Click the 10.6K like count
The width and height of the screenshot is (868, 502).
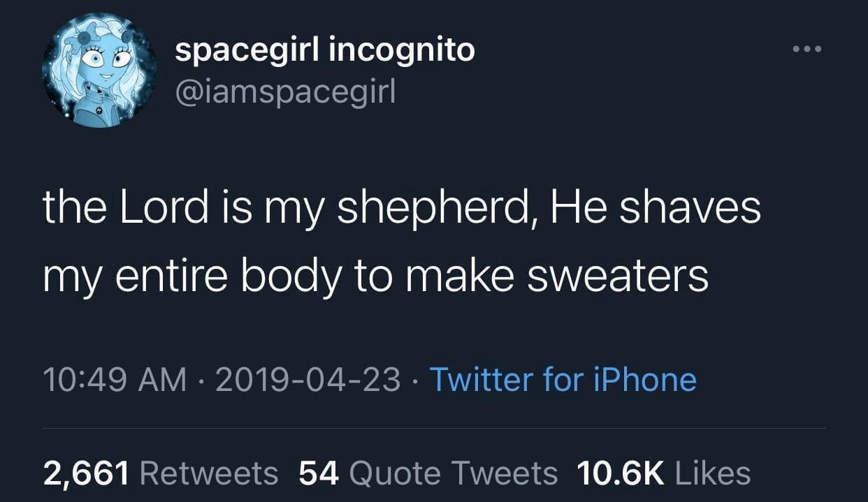[x=621, y=473]
